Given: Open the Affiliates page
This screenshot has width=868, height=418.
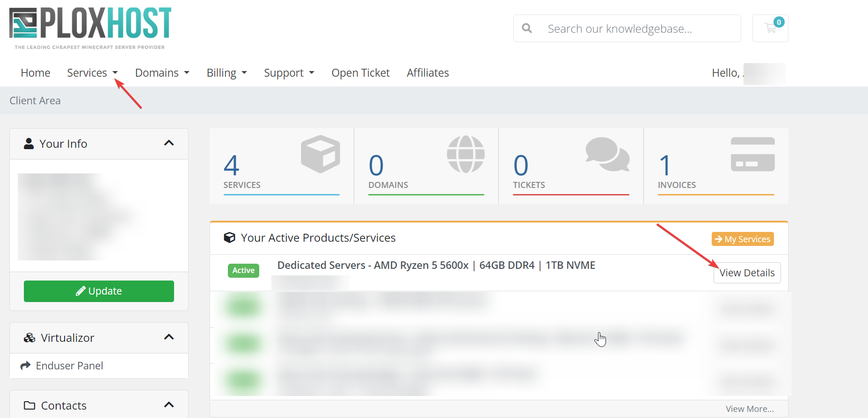Looking at the screenshot, I should [x=428, y=73].
